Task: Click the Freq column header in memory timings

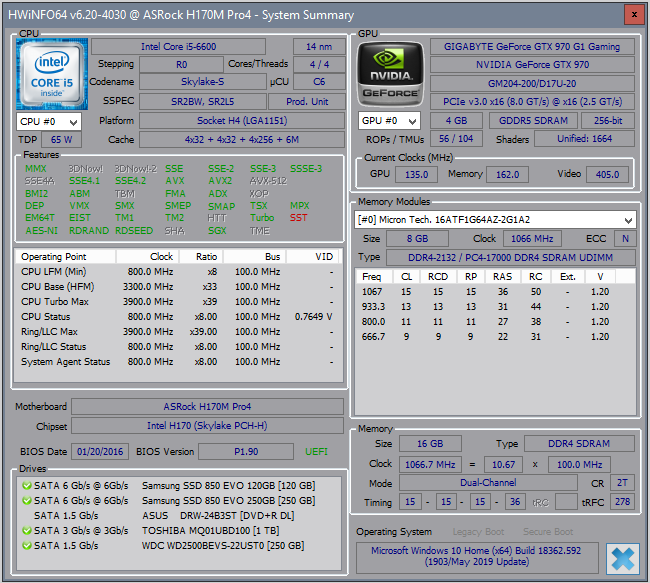Action: click(x=372, y=277)
